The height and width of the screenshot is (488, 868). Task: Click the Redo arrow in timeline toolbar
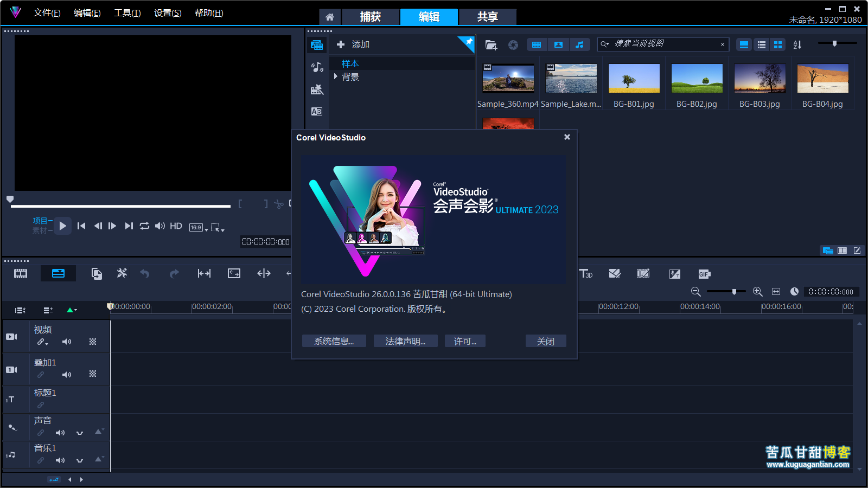[x=174, y=273]
